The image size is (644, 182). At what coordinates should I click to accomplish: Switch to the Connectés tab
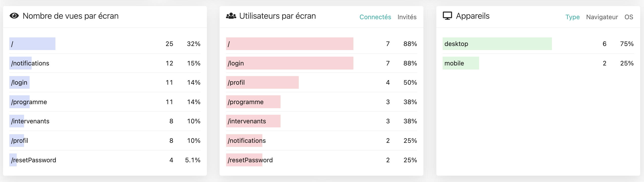pyautogui.click(x=375, y=17)
